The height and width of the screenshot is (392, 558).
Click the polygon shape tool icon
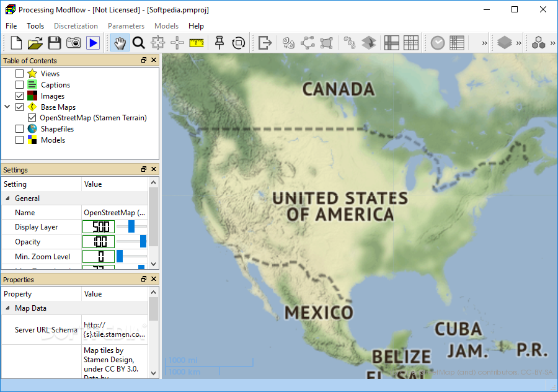(326, 43)
